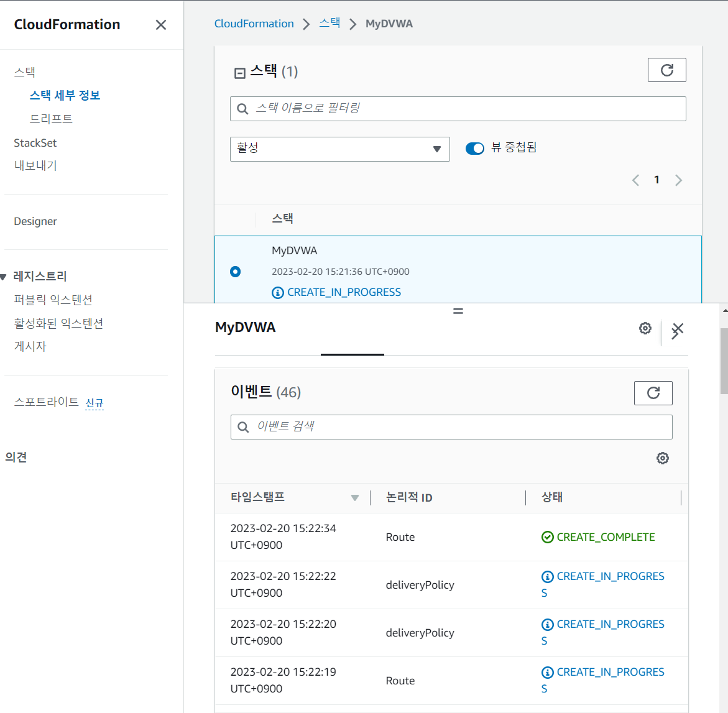Focus the 이벤트 검색 input field
This screenshot has width=728, height=713.
pos(451,427)
